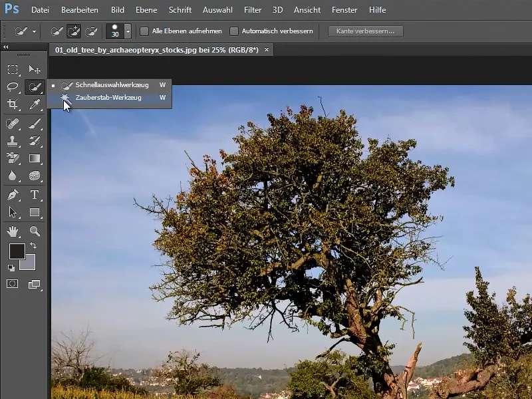
Task: Select the Zauberstab-Werkzeug from flyout
Action: pyautogui.click(x=109, y=98)
